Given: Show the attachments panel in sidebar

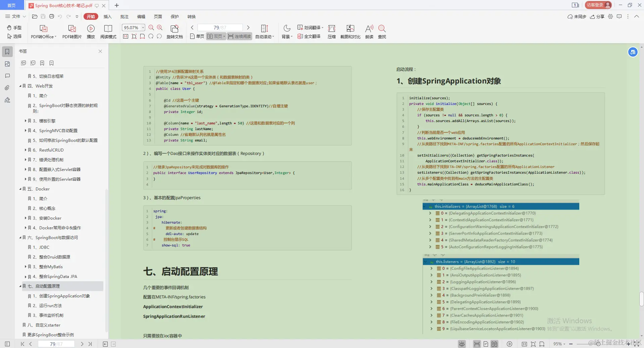Looking at the screenshot, I should tap(7, 88).
